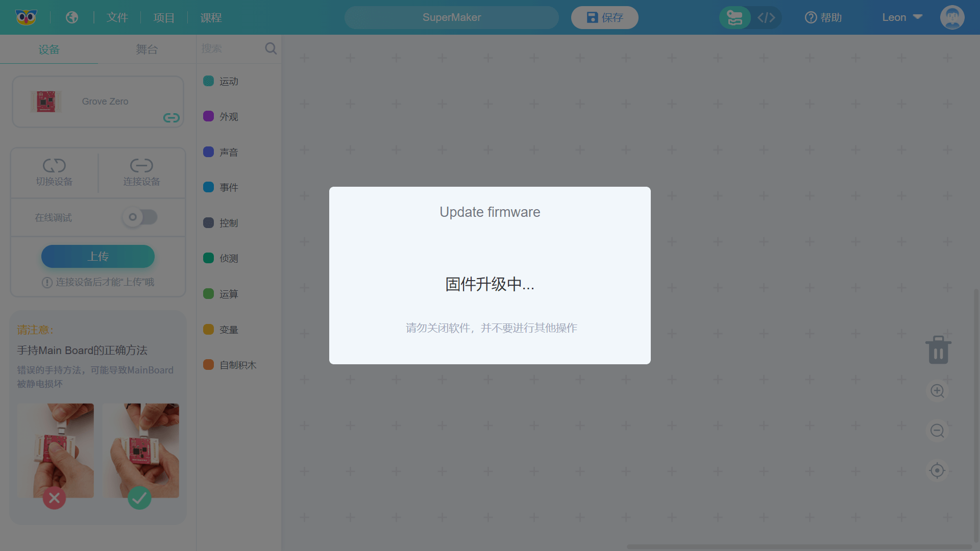Open the globe language icon
This screenshot has width=980, height=551.
click(72, 17)
